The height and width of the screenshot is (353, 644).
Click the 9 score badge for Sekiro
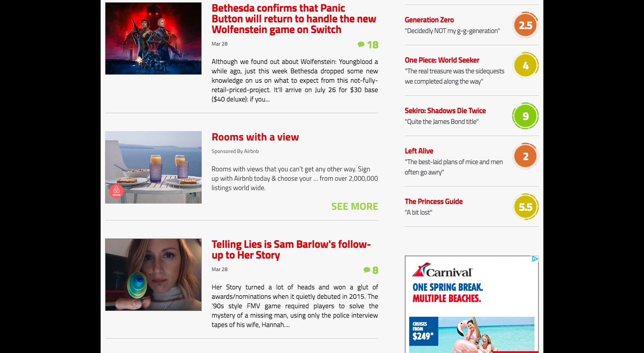(525, 116)
